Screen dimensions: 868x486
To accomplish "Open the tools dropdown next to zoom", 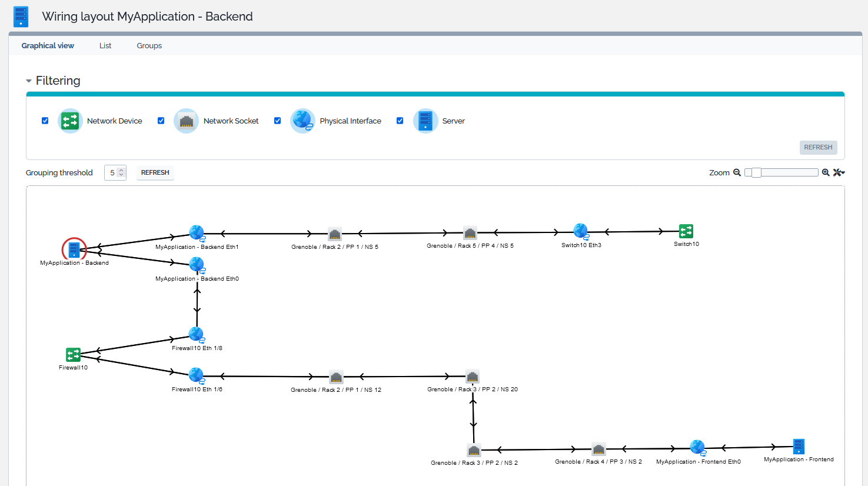I will tap(839, 173).
